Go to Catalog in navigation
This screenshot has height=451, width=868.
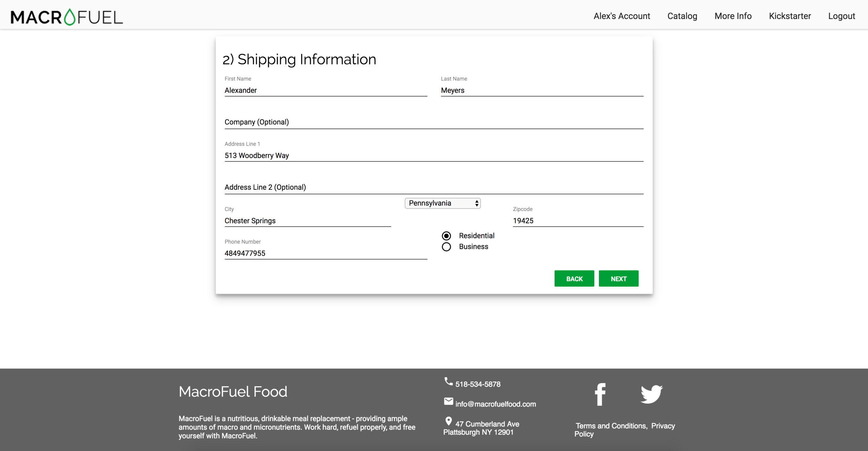[682, 16]
